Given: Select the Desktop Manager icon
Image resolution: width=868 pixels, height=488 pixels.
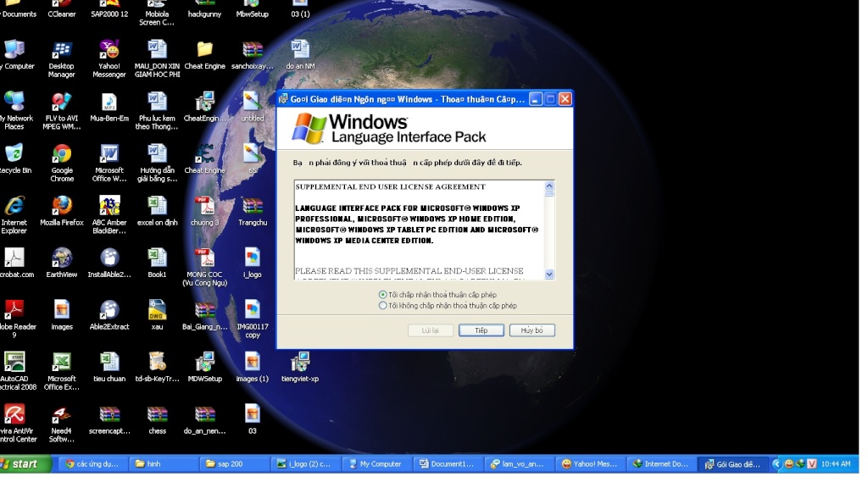Looking at the screenshot, I should 61,58.
